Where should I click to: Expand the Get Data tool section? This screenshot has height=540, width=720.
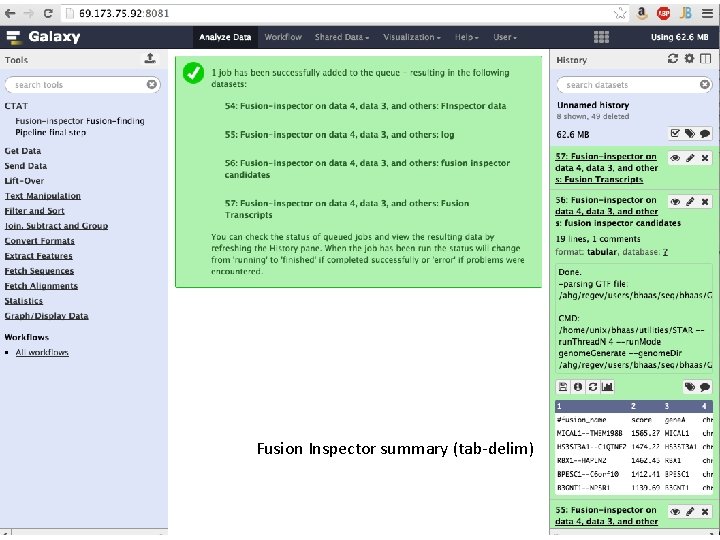(x=22, y=151)
